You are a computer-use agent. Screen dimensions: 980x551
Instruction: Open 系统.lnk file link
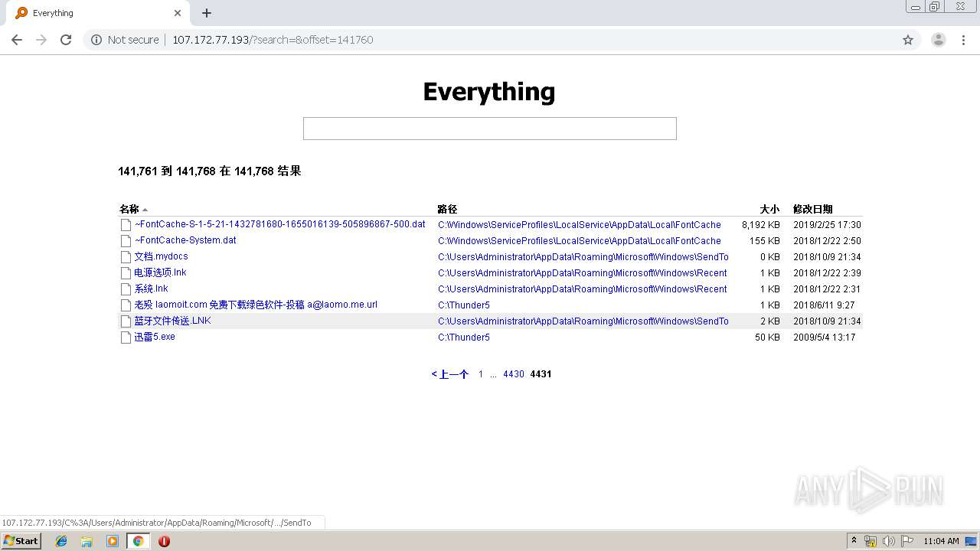pos(151,289)
